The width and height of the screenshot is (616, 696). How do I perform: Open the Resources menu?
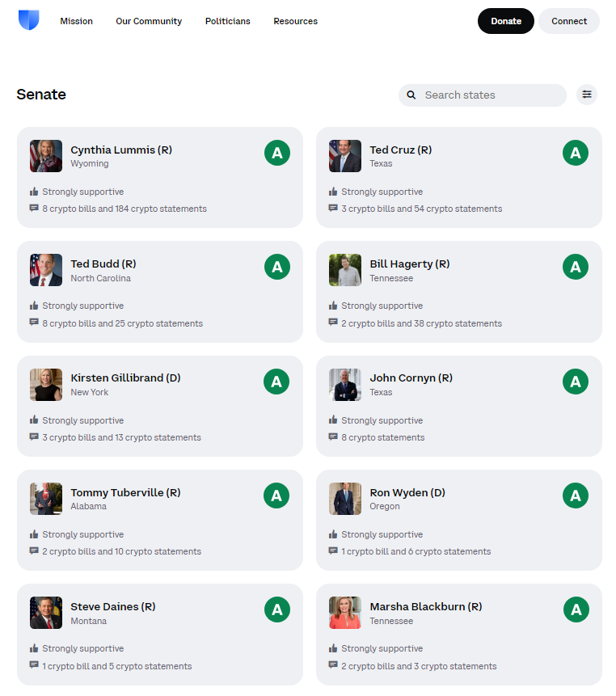coord(295,21)
